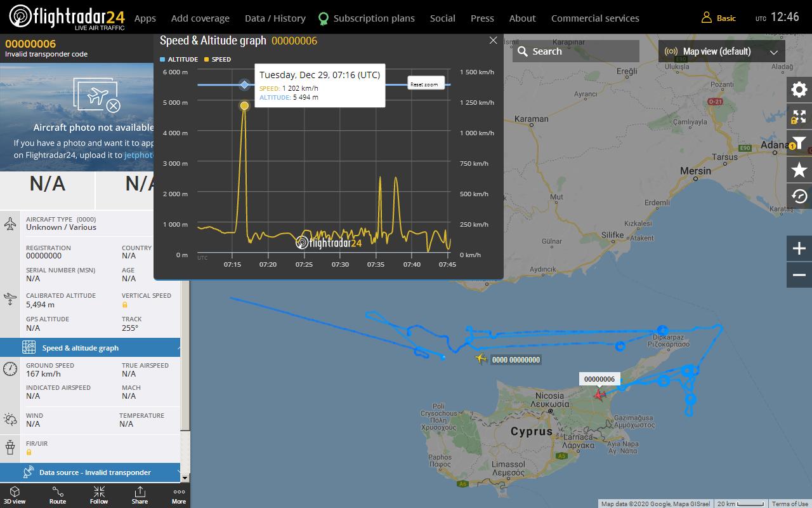Toggle the SPEED series in legend

click(218, 59)
